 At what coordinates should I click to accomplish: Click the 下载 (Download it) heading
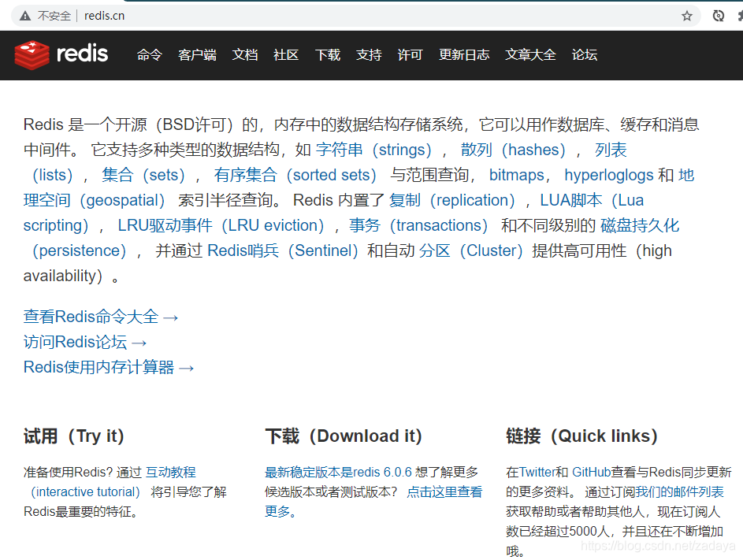point(343,436)
